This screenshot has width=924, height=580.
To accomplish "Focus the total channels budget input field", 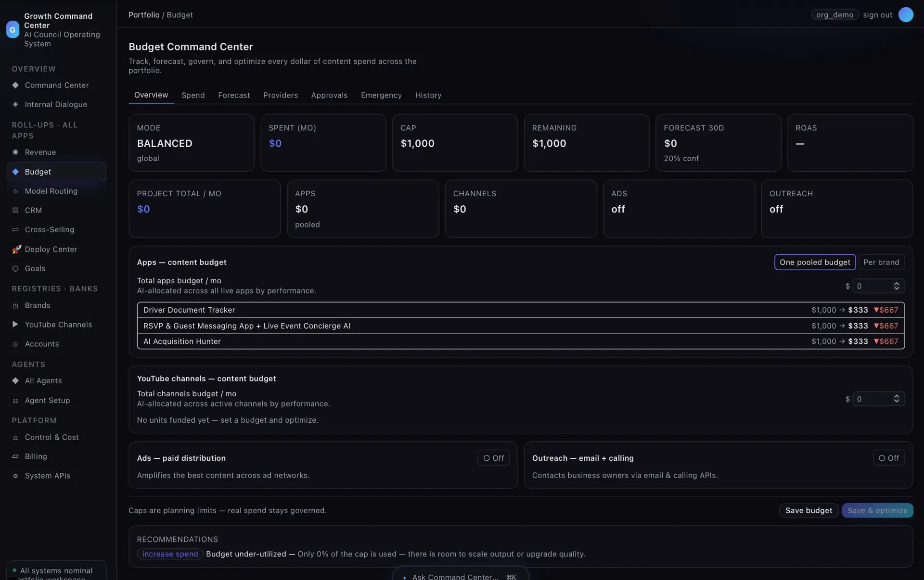I will tap(878, 399).
